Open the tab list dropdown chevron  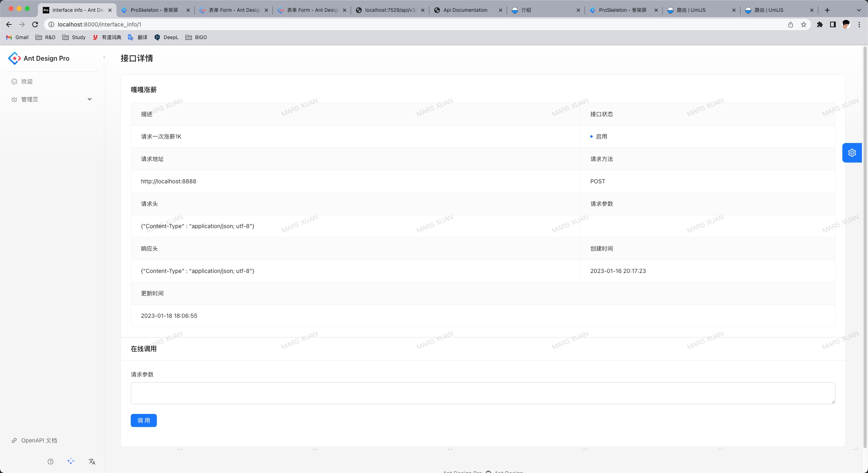(x=859, y=10)
